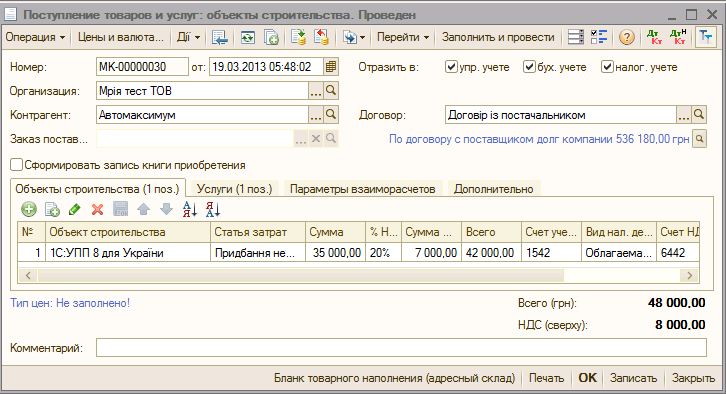Click the find-in-list toolbar icon
This screenshot has width=726, height=394.
pyautogui.click(x=219, y=37)
